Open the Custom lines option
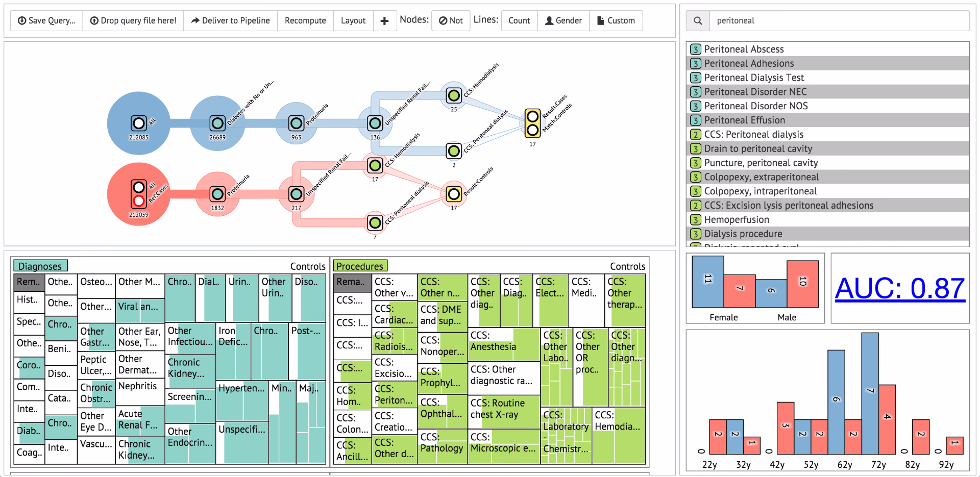The width and height of the screenshot is (980, 477). [x=616, y=21]
